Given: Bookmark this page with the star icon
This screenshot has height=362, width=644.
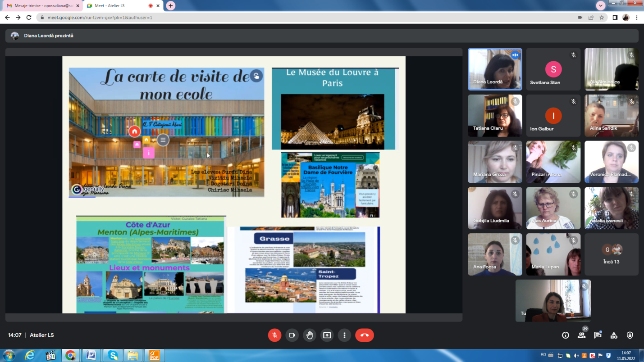Looking at the screenshot, I should (602, 18).
